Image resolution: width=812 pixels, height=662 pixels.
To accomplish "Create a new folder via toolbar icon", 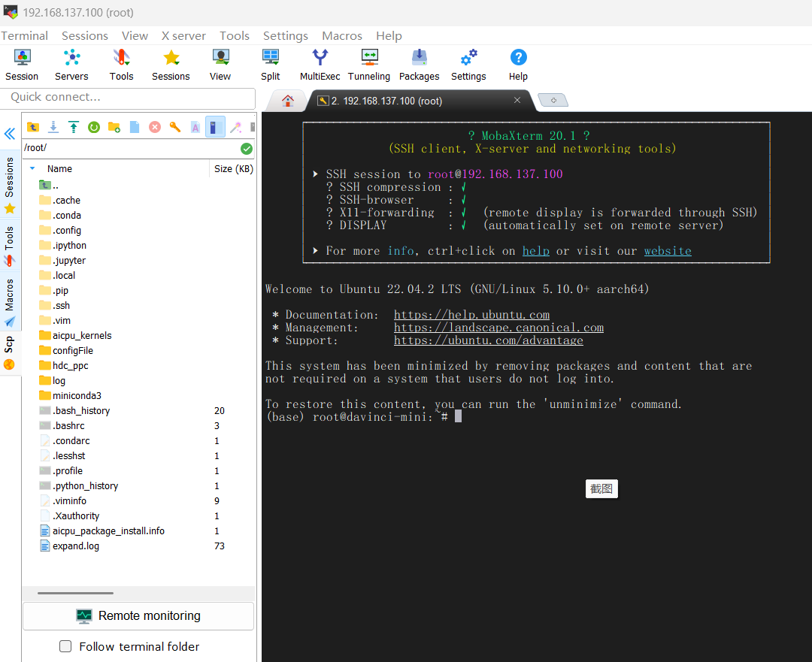I will pyautogui.click(x=114, y=127).
